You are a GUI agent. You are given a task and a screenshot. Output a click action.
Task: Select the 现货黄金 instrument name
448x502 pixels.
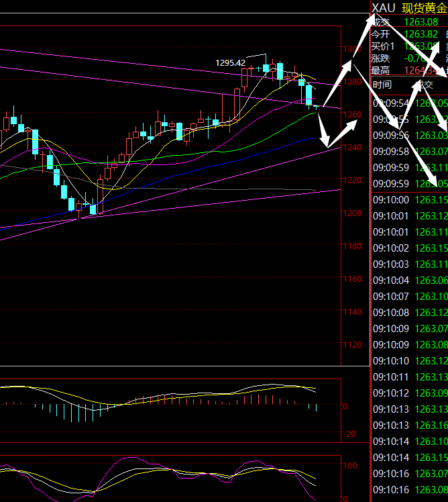tap(424, 7)
